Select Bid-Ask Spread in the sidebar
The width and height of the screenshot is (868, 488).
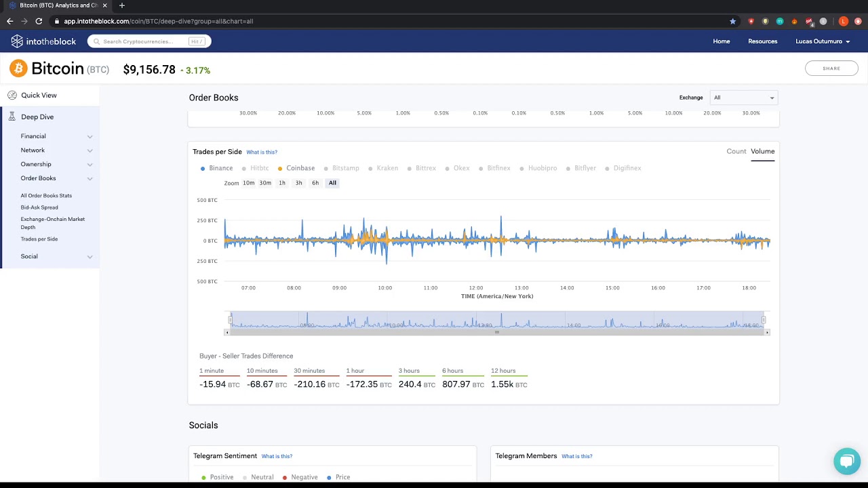[x=39, y=207]
